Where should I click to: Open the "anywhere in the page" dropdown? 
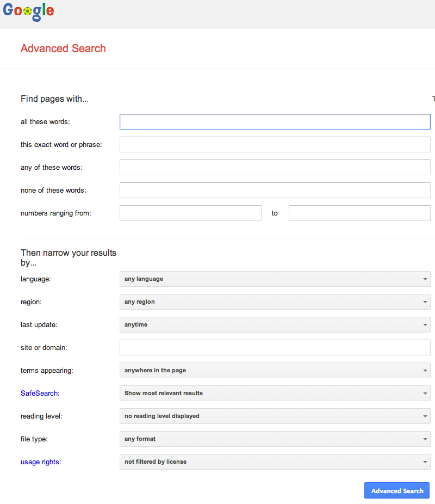pos(275,370)
